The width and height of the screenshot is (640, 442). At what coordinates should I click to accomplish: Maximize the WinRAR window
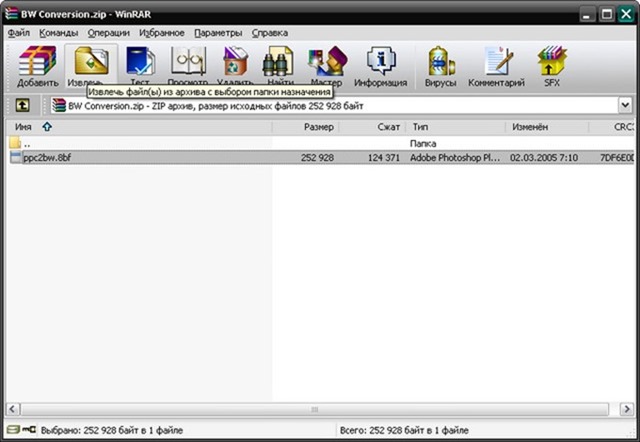(x=607, y=15)
